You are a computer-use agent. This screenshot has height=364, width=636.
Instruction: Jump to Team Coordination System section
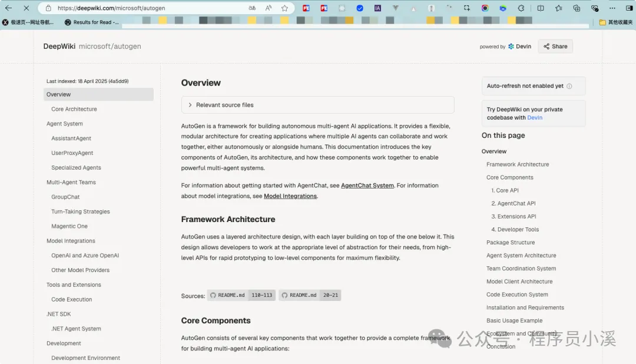click(521, 268)
